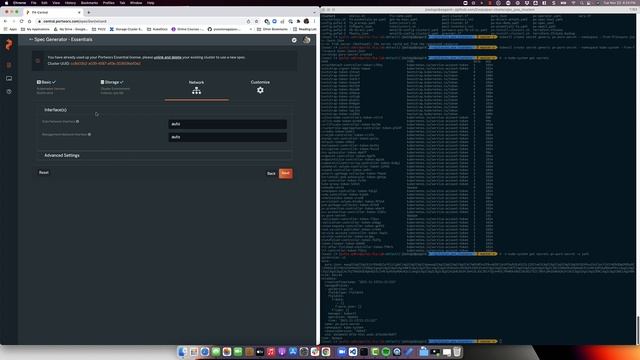Open the user avatar in PX-Central header
Viewport: 640px width, 360px height.
[307, 40]
